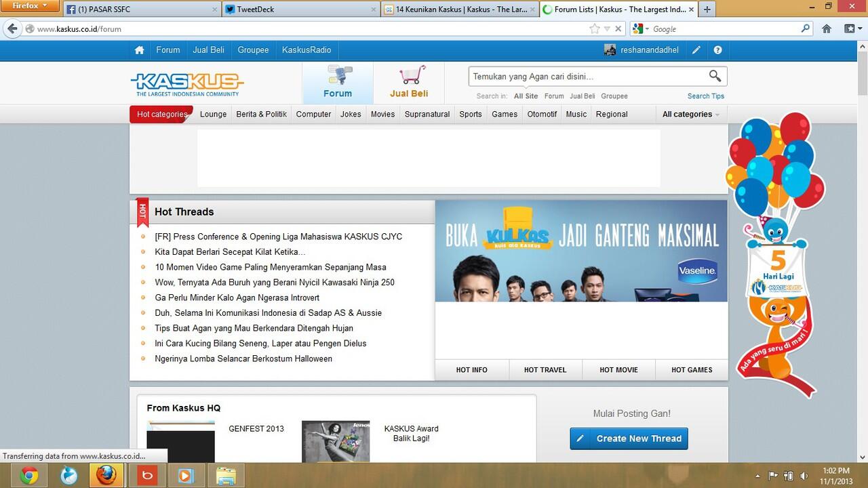Go back with the Firefox back arrow
The height and width of the screenshot is (488, 868).
(12, 28)
